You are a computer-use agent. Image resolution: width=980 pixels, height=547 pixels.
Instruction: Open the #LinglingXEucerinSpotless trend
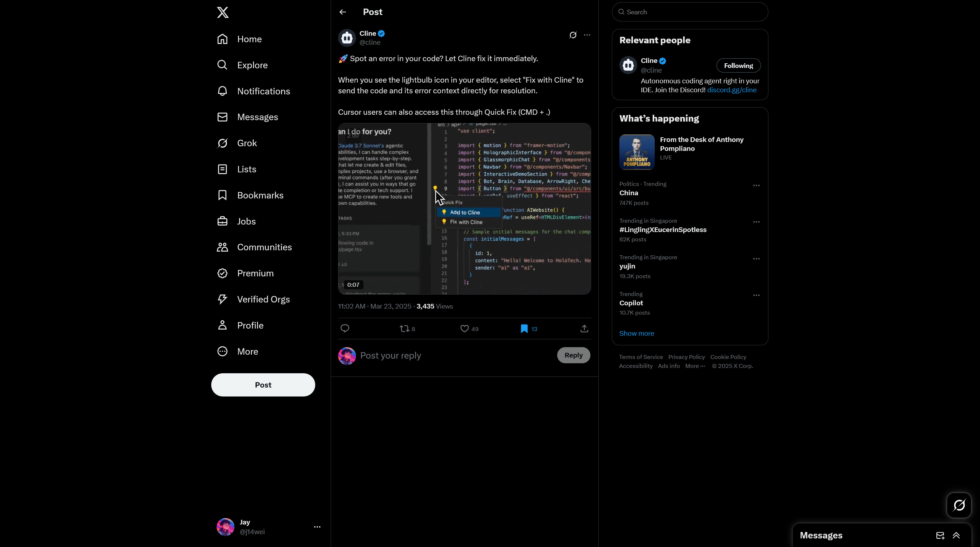click(663, 230)
